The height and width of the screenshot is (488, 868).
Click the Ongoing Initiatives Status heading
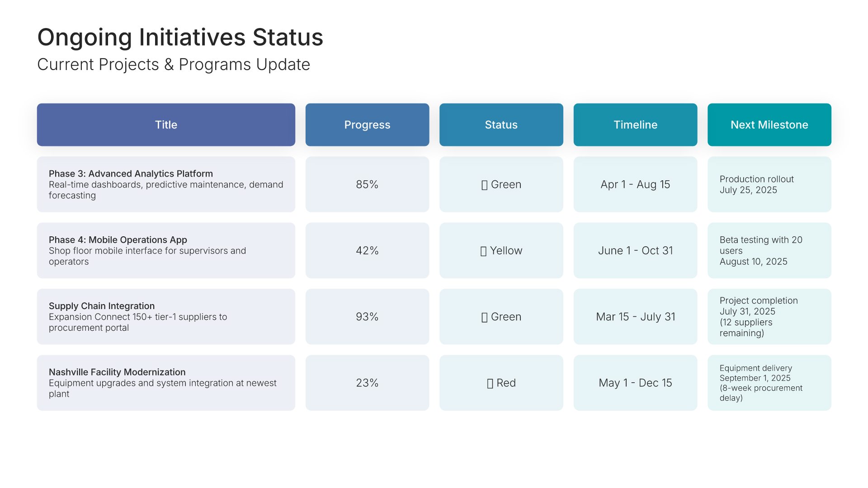pyautogui.click(x=180, y=37)
